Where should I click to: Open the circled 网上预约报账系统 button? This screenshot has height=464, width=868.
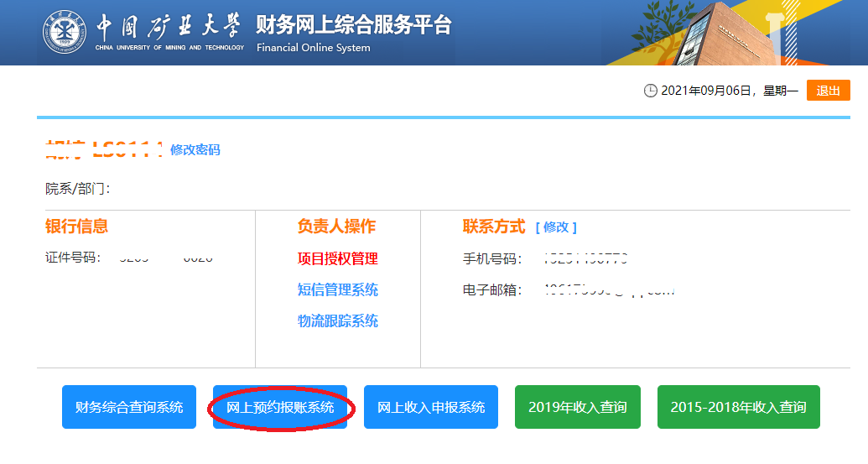pyautogui.click(x=280, y=407)
